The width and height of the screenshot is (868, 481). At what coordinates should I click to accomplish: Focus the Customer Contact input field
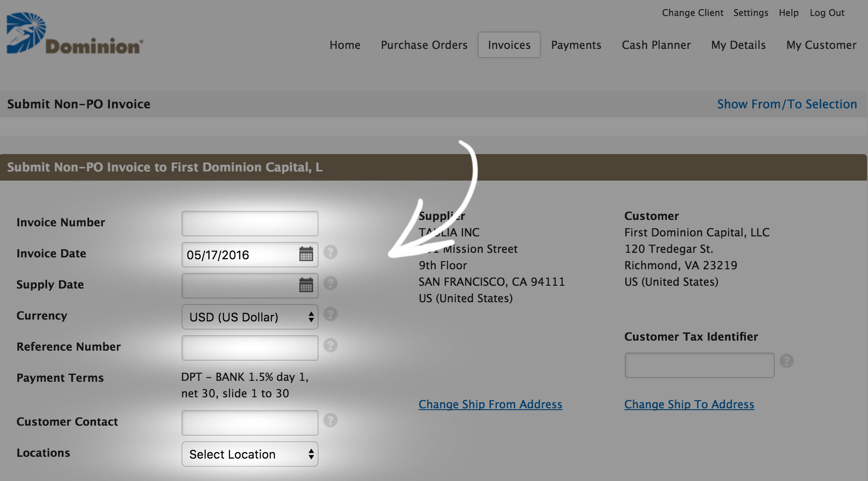[250, 423]
